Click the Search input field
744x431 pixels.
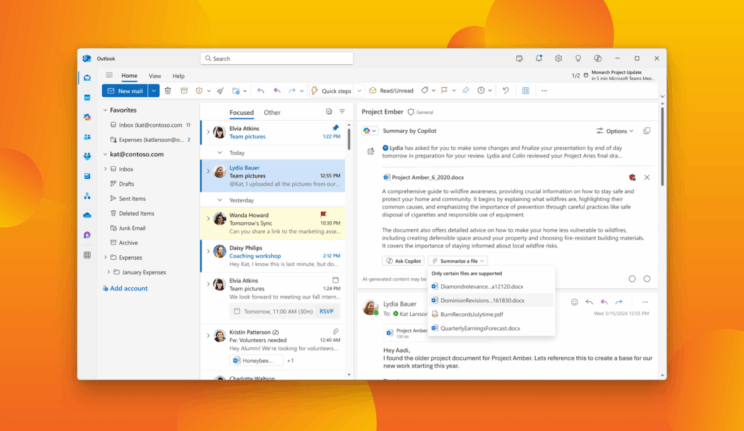(277, 58)
